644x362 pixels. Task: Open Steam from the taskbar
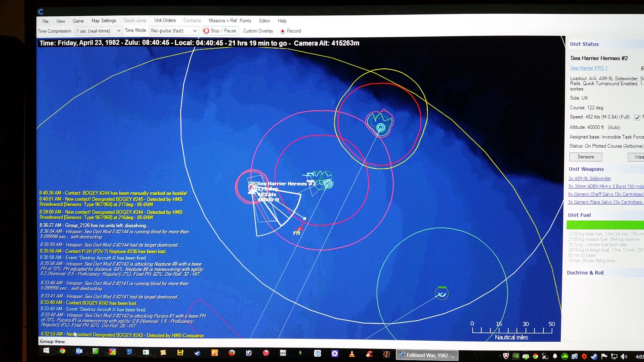click(x=197, y=353)
